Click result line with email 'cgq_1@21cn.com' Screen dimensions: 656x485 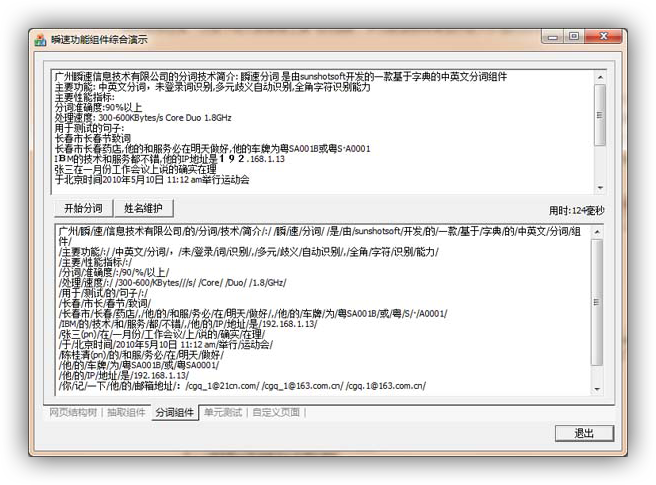click(242, 386)
